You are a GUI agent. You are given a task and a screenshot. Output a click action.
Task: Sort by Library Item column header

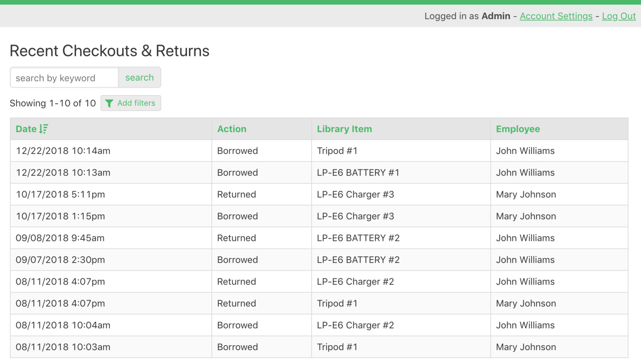tap(344, 129)
